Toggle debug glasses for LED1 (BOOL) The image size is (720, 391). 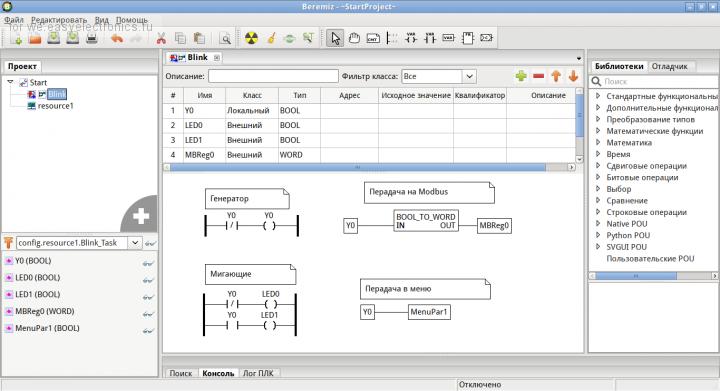pos(148,297)
